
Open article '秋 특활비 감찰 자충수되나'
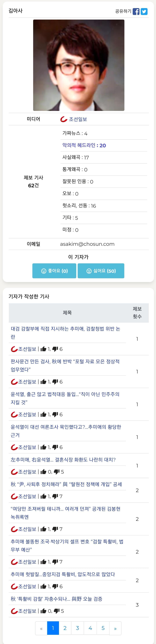pyautogui.click(x=56, y=599)
